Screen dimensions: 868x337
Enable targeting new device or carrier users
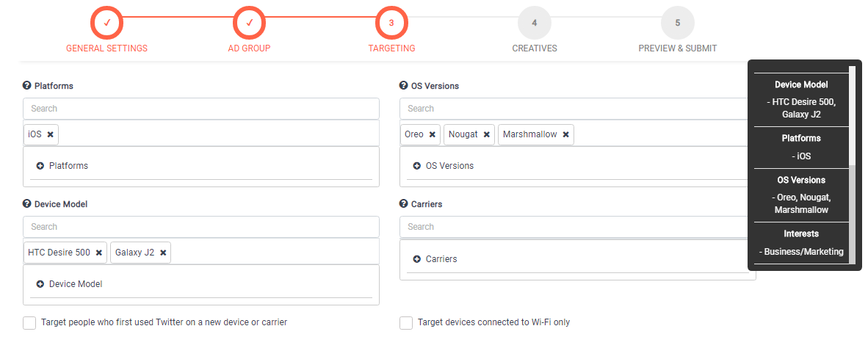[29, 322]
